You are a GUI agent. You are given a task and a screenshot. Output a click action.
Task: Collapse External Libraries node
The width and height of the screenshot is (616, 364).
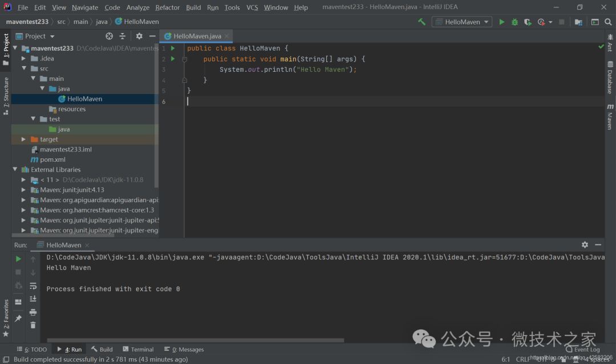click(15, 169)
